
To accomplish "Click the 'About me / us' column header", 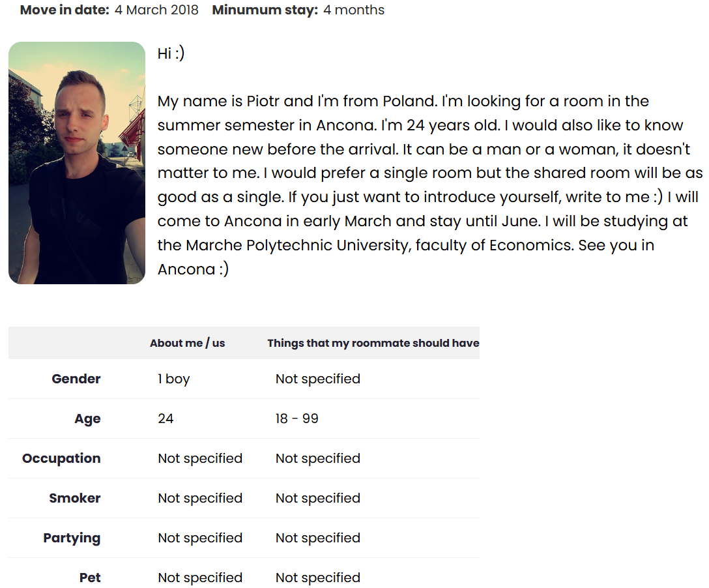I will [187, 343].
